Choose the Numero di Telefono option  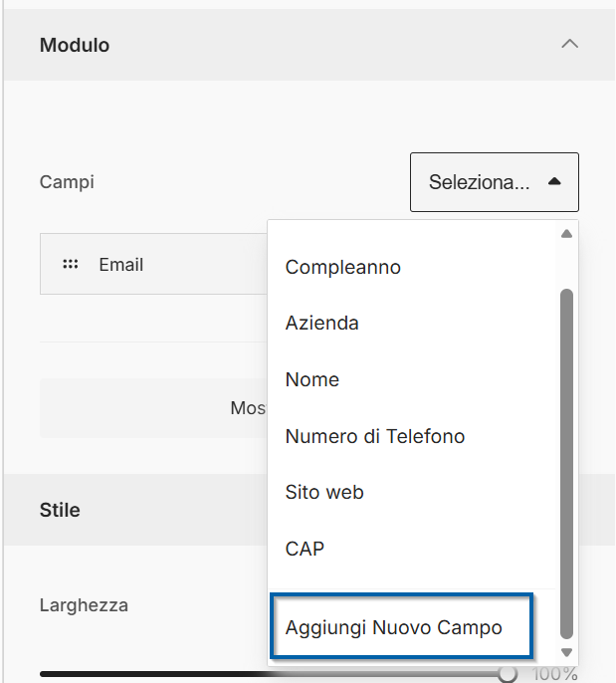coord(375,436)
